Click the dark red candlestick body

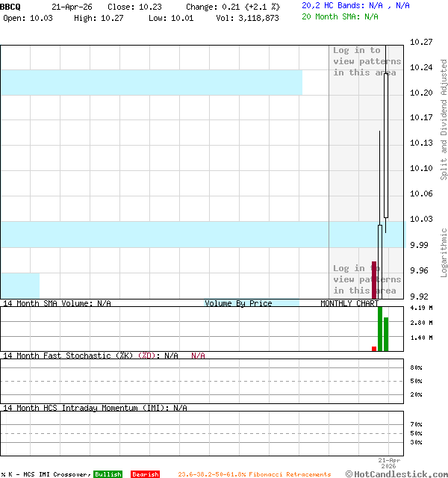(374, 279)
